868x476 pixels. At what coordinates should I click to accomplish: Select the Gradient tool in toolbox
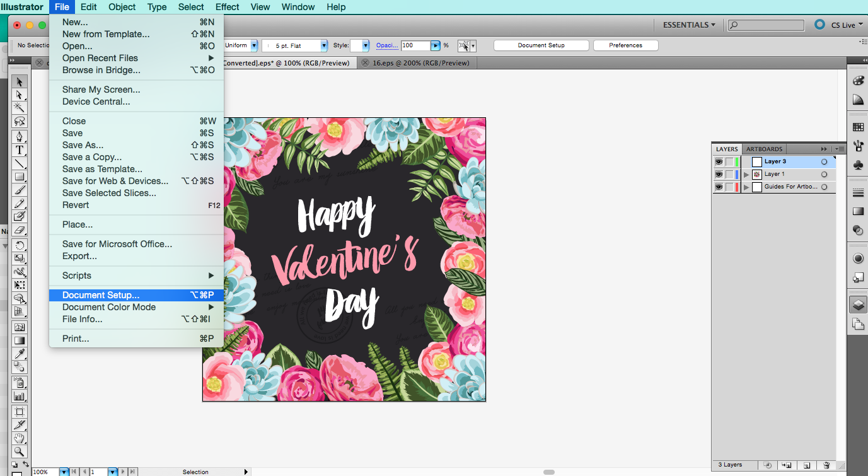(20, 340)
